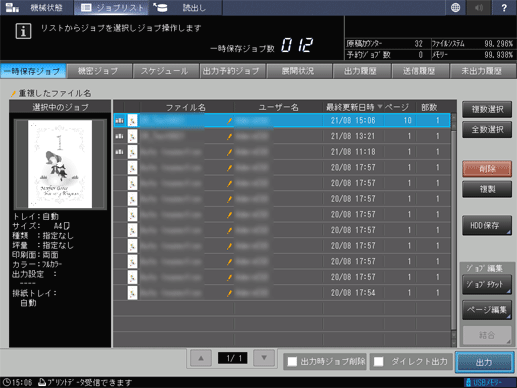This screenshot has height=388, width=517.
Task: Go to the next list page with down arrow
Action: pos(264,358)
